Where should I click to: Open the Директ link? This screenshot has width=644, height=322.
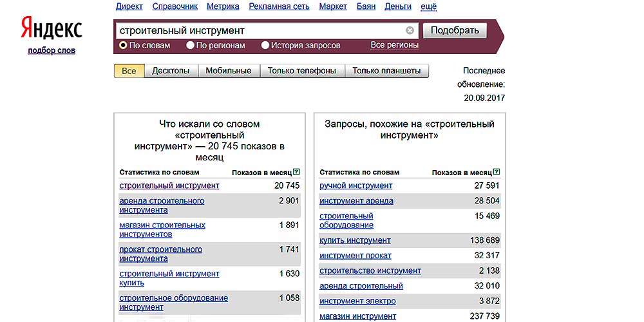(x=129, y=6)
